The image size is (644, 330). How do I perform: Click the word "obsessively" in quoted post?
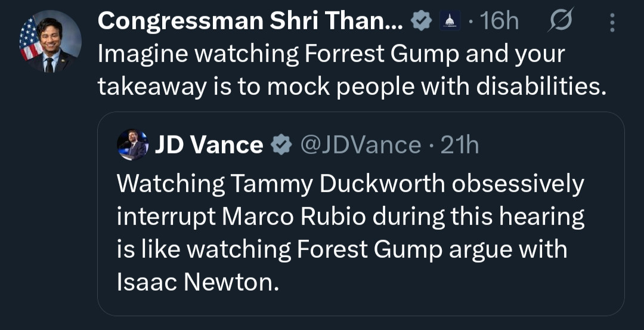(x=518, y=184)
